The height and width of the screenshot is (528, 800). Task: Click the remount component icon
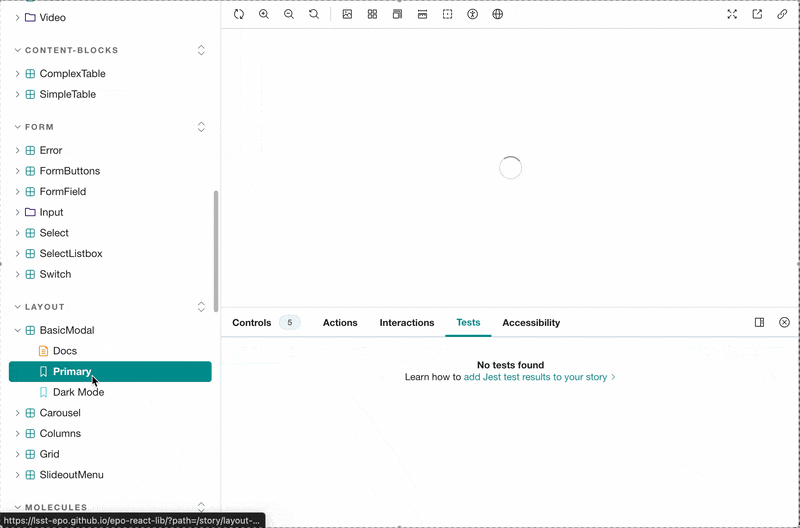tap(239, 14)
